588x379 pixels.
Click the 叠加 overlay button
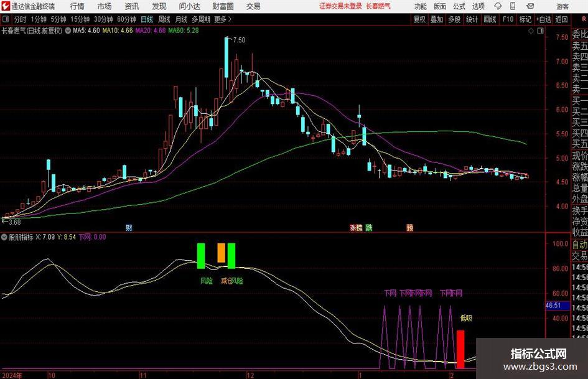pos(437,19)
